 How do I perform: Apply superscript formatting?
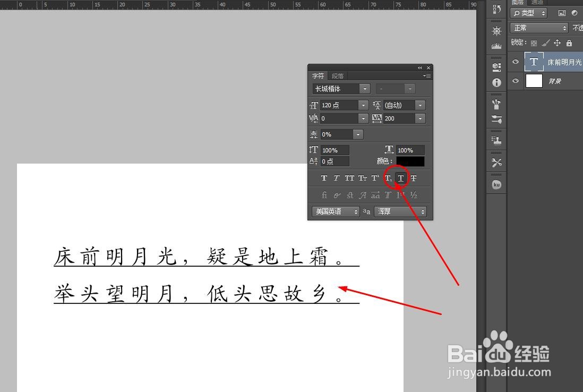click(374, 178)
